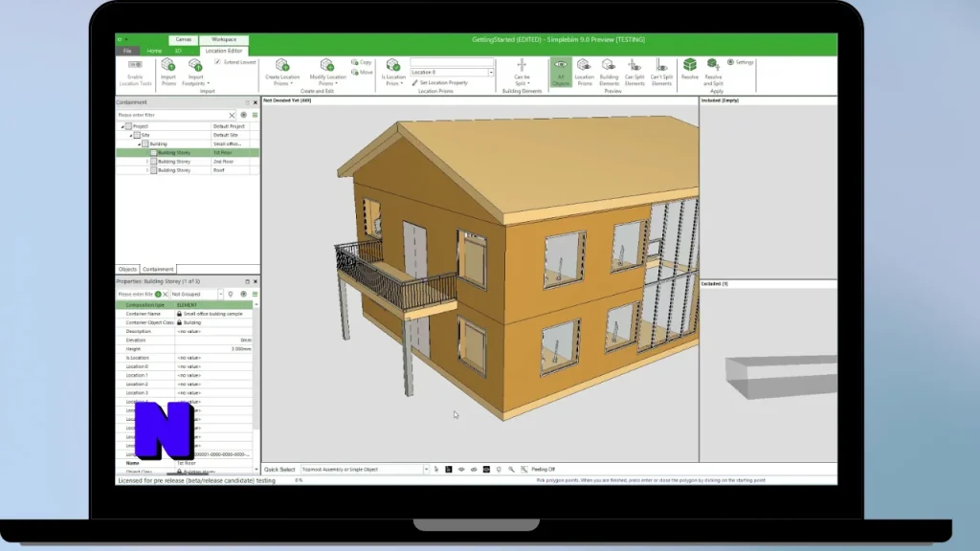Screen dimensions: 980x551
Task: Click the Copy button in the ribbon
Action: (x=361, y=62)
